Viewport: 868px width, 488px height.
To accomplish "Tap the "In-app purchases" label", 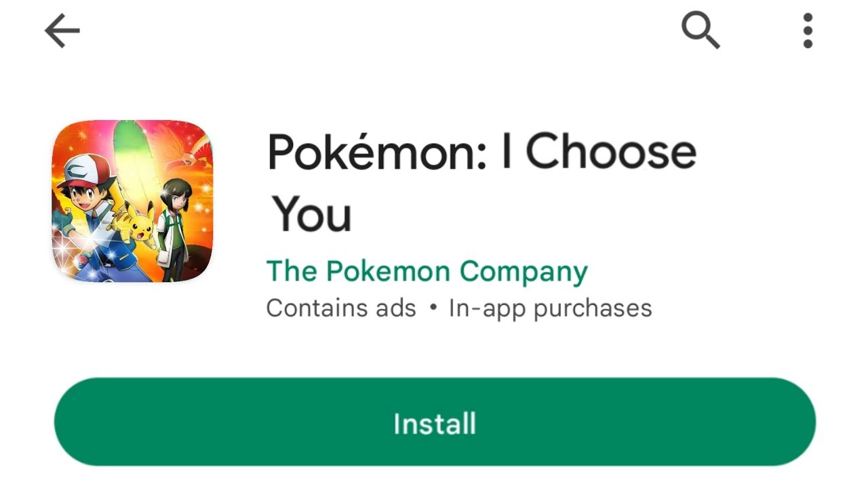I will click(x=550, y=308).
